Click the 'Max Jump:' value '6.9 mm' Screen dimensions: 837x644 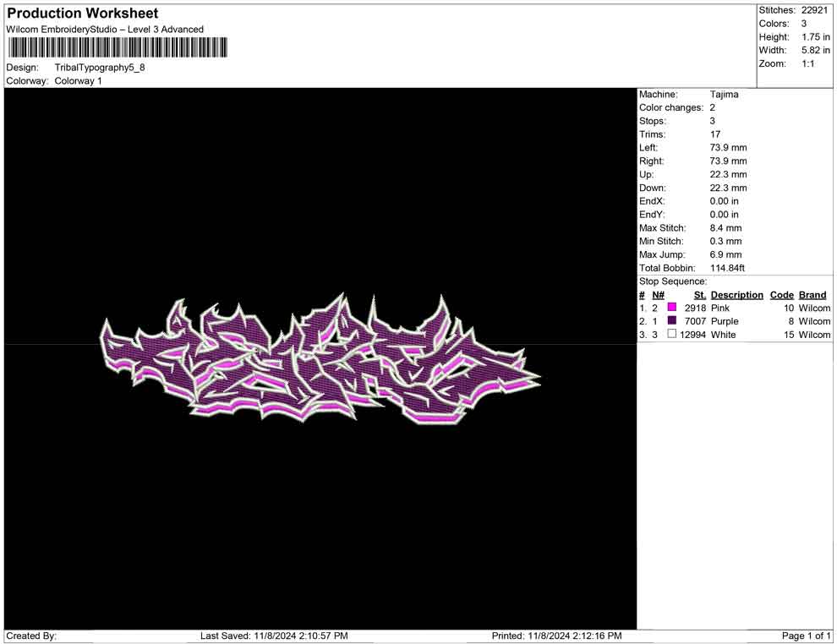(x=726, y=254)
